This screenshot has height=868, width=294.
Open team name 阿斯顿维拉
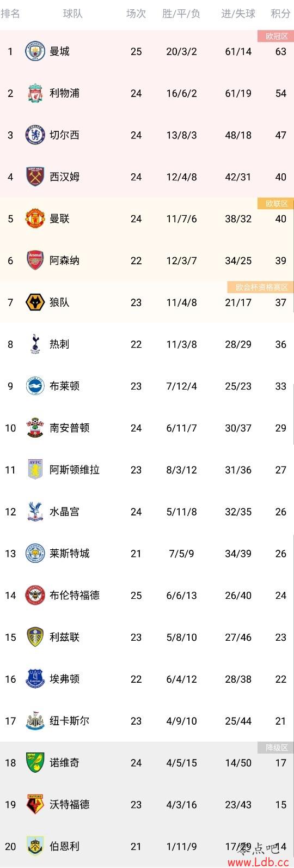(x=75, y=470)
